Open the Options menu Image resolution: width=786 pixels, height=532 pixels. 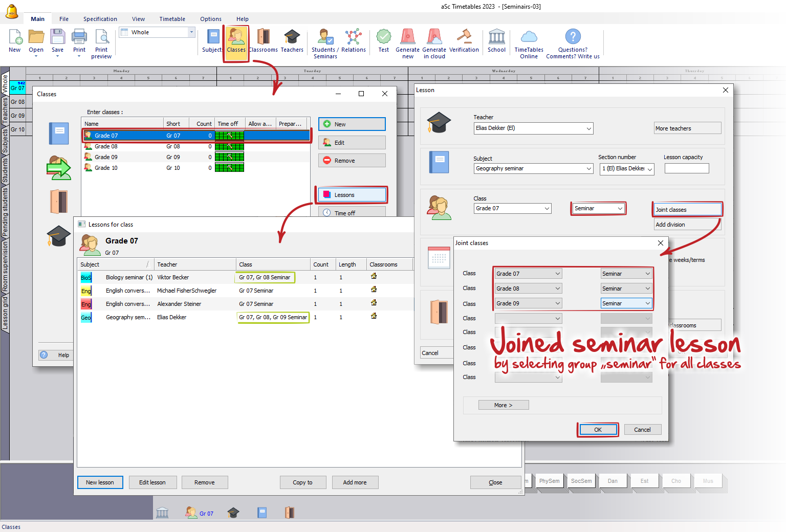coord(211,19)
